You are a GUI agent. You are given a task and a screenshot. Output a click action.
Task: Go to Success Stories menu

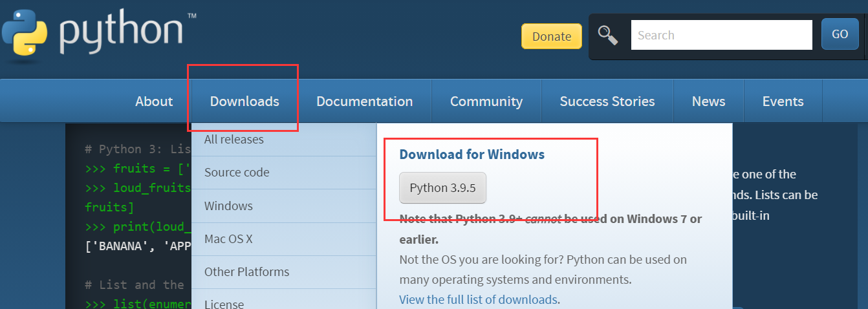pos(607,101)
